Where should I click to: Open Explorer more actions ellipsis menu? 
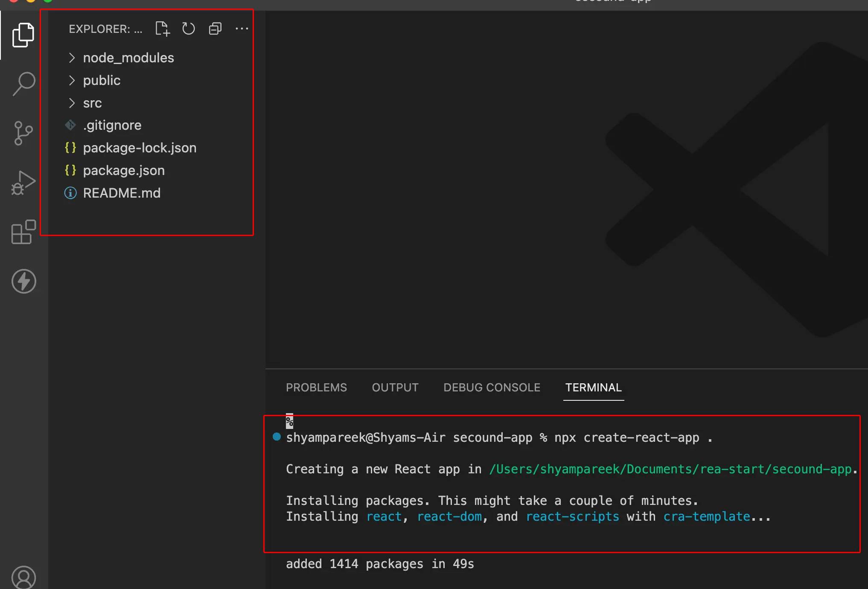pyautogui.click(x=242, y=29)
